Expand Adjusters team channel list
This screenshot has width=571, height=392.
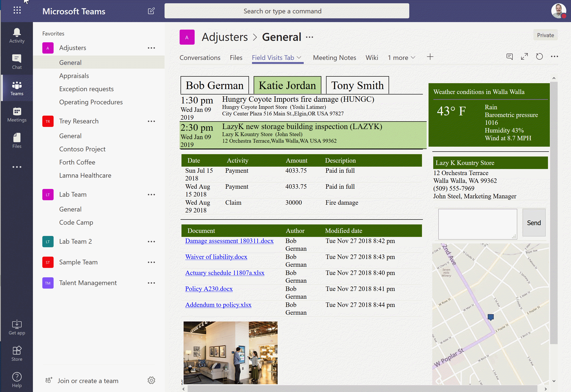coord(72,47)
